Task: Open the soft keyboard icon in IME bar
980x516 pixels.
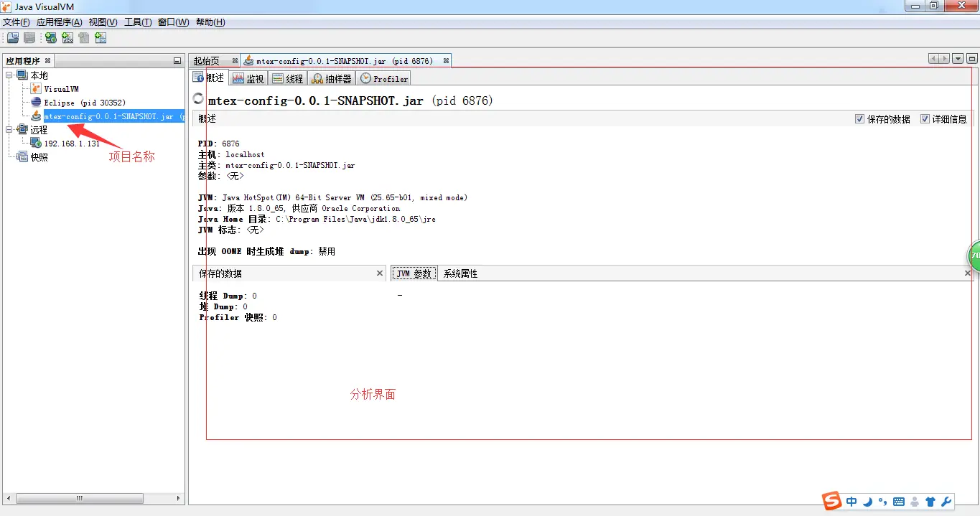Action: pos(898,502)
